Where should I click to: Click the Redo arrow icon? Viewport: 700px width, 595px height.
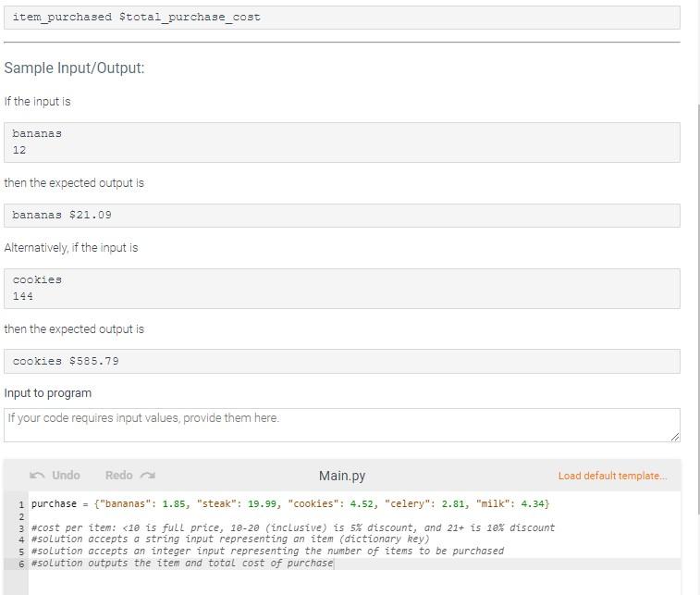[x=148, y=476]
